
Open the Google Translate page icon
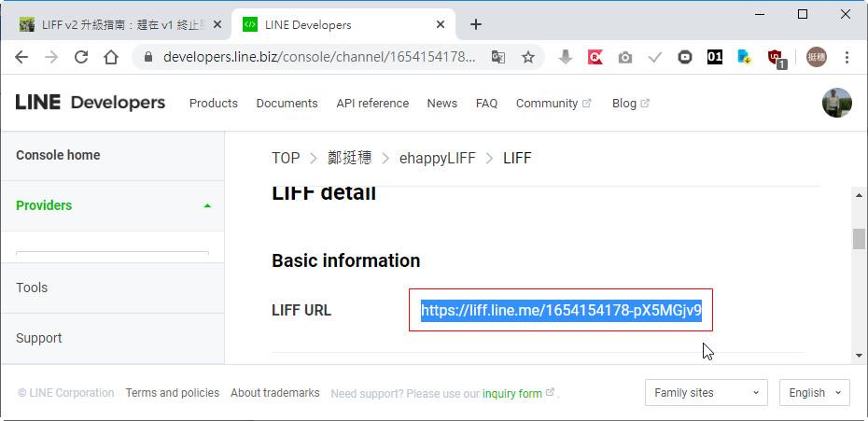pos(498,57)
